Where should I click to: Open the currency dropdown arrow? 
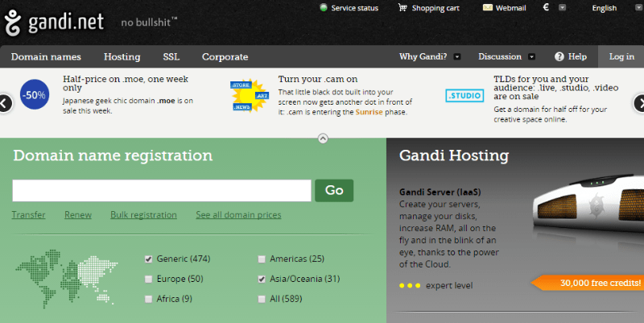click(563, 7)
